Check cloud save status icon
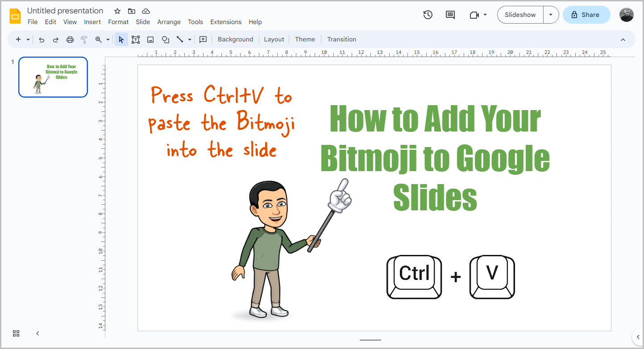 tap(146, 11)
